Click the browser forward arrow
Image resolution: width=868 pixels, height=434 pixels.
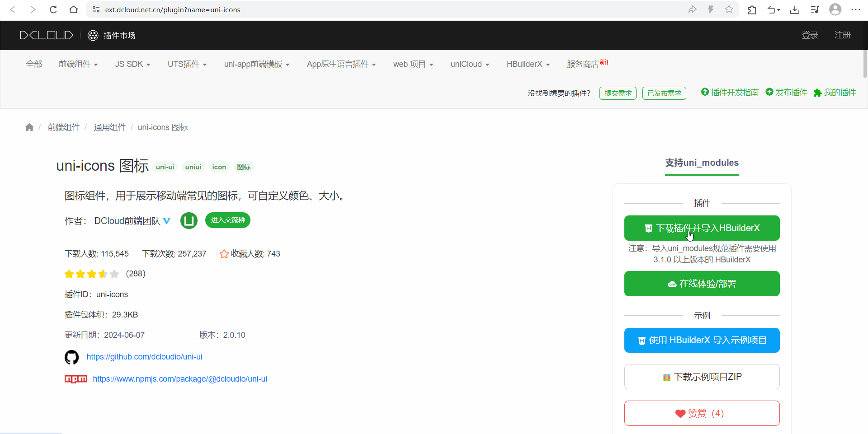[x=33, y=9]
